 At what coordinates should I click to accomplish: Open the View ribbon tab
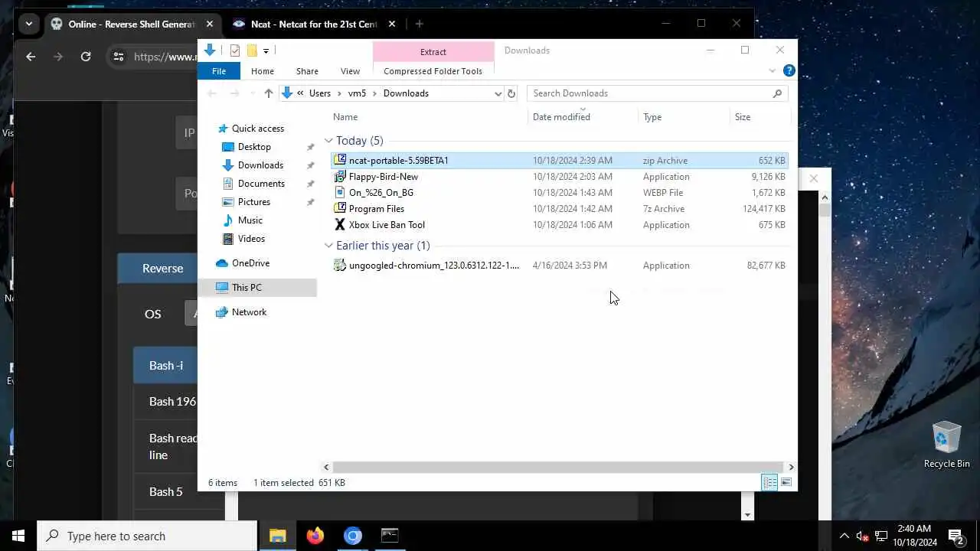click(350, 71)
